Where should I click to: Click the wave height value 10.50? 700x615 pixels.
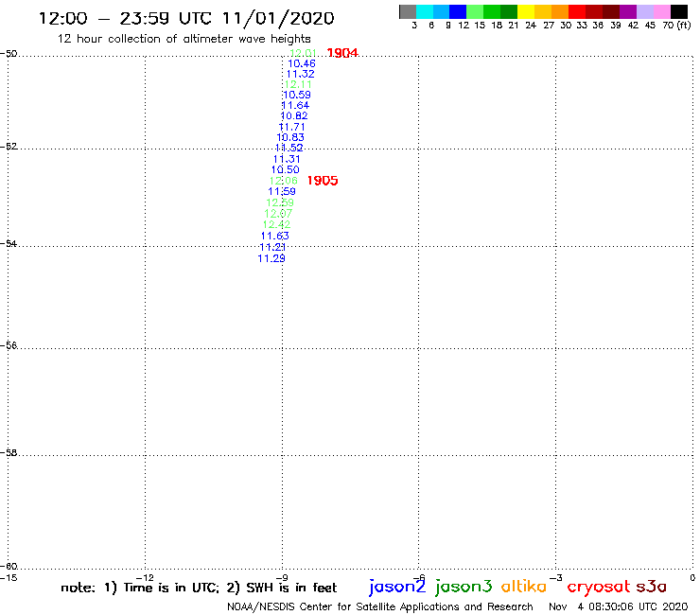tap(286, 169)
